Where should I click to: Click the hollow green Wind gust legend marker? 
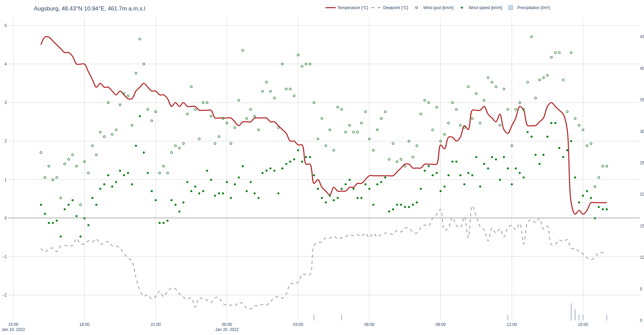416,8
